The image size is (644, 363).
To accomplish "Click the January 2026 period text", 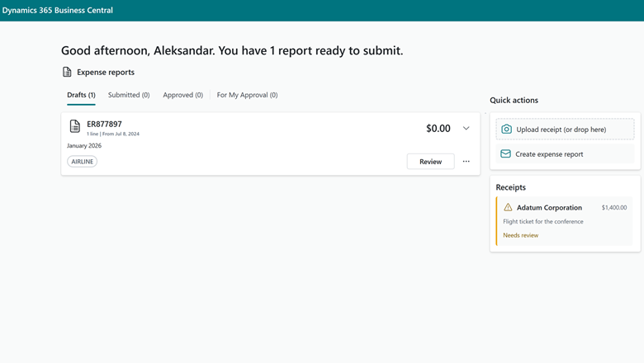I will [84, 145].
